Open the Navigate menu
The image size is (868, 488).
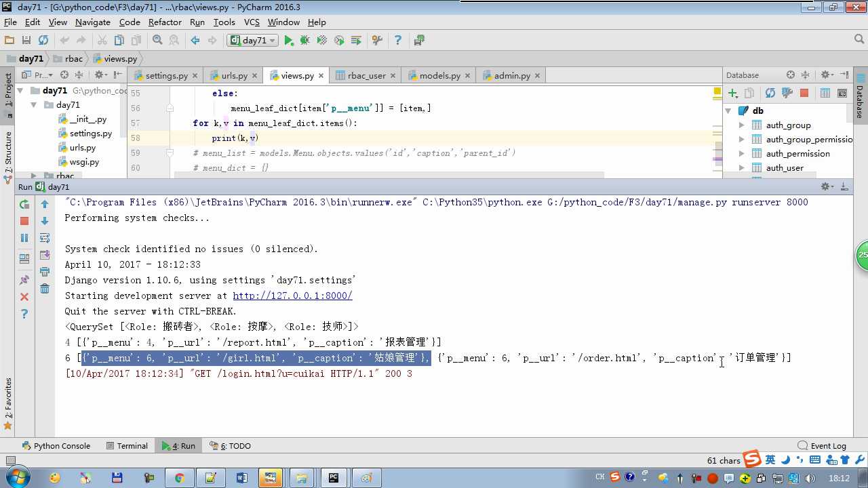click(x=93, y=22)
